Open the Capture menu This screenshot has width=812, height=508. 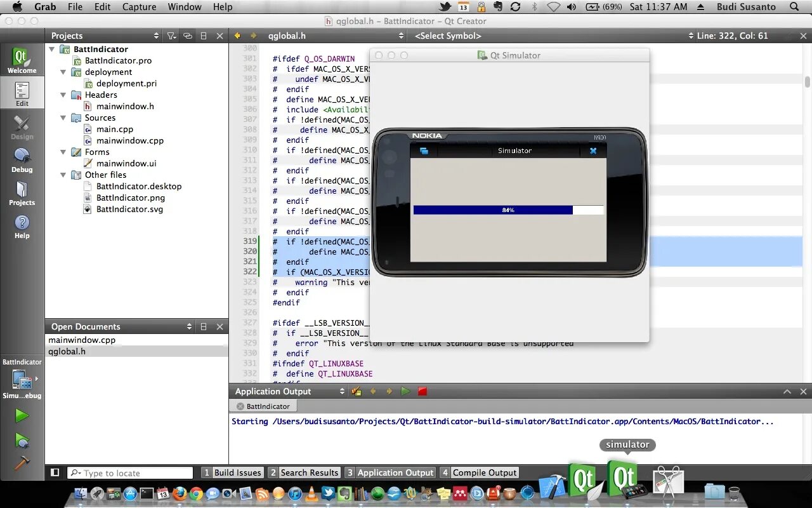[138, 6]
